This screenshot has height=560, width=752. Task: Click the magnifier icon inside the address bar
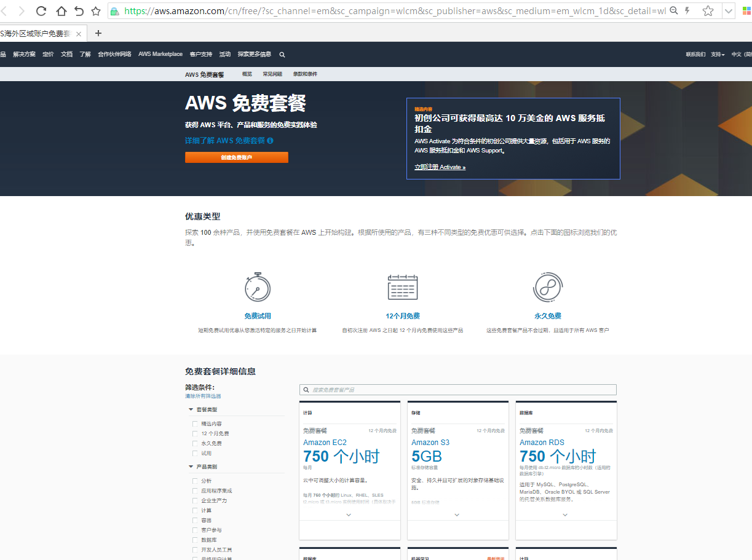pos(674,11)
